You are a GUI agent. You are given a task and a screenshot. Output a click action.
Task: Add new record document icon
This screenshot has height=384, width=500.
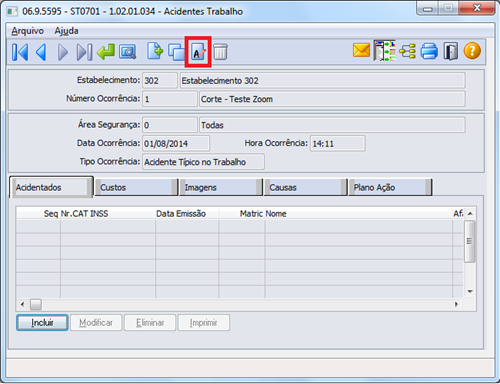pos(155,51)
